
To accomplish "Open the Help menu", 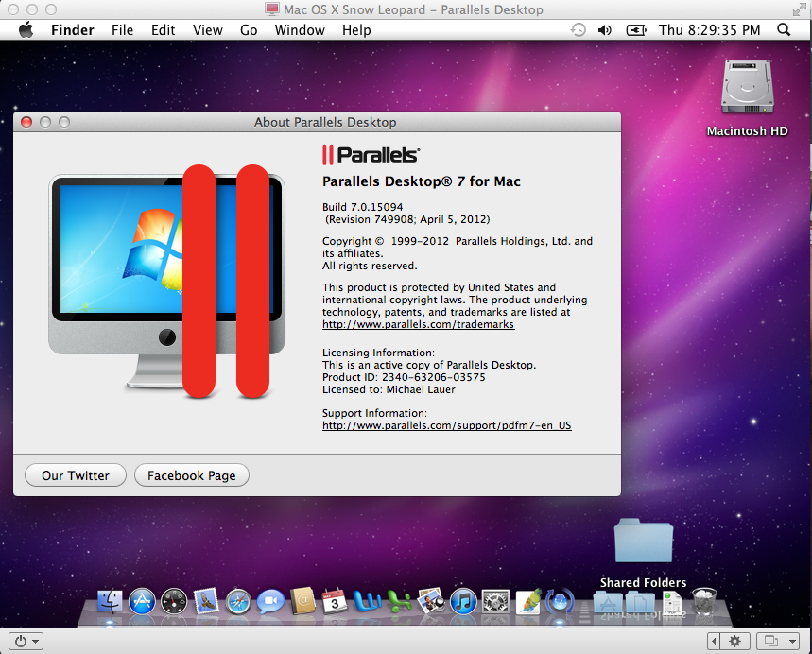I will point(356,30).
